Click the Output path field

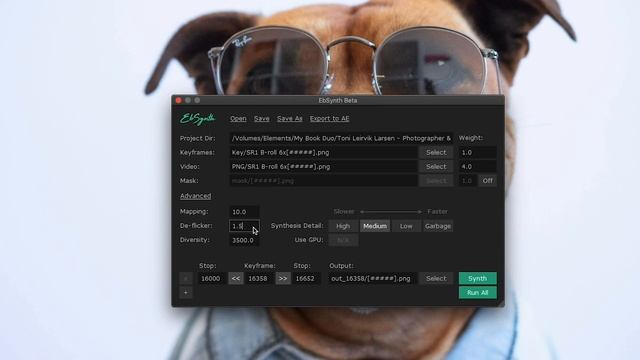tap(373, 278)
